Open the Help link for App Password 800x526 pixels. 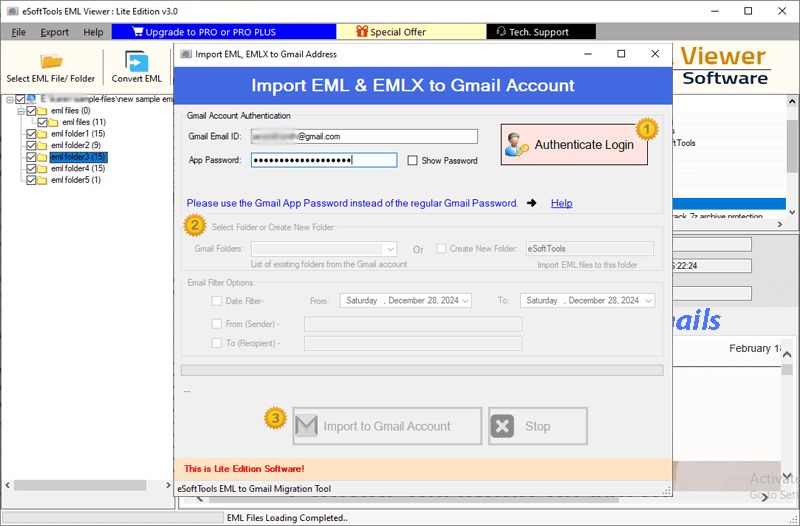tap(561, 203)
